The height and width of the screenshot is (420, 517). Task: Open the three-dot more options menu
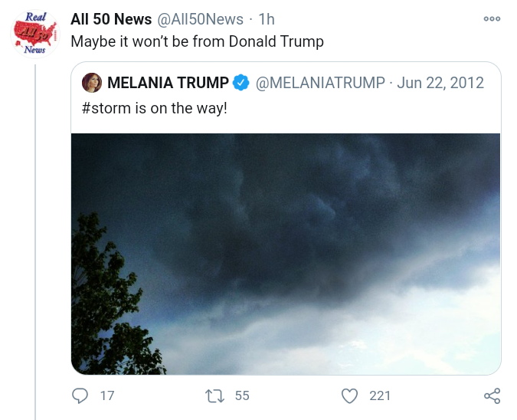pos(492,19)
